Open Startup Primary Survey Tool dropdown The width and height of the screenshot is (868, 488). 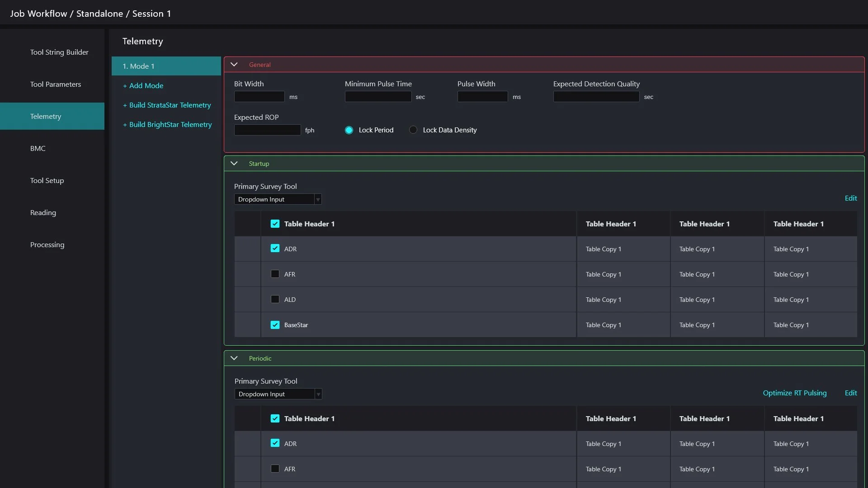point(278,199)
